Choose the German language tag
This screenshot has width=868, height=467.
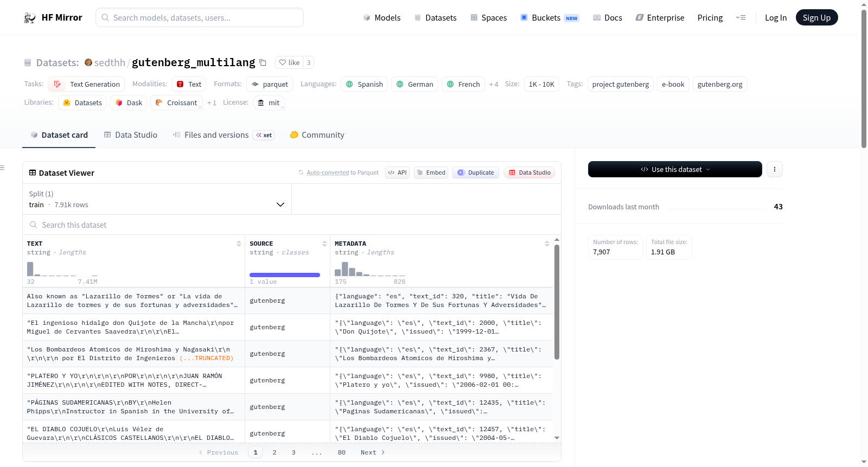(414, 84)
